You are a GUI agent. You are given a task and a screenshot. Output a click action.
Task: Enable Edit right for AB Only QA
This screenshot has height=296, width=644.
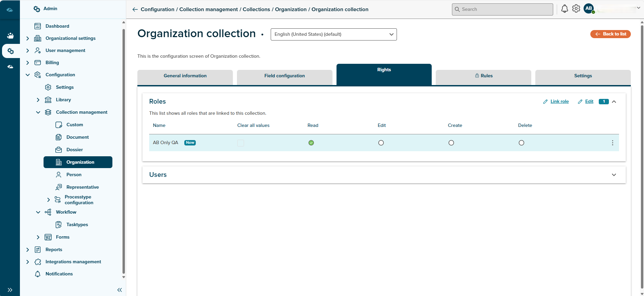(x=381, y=143)
